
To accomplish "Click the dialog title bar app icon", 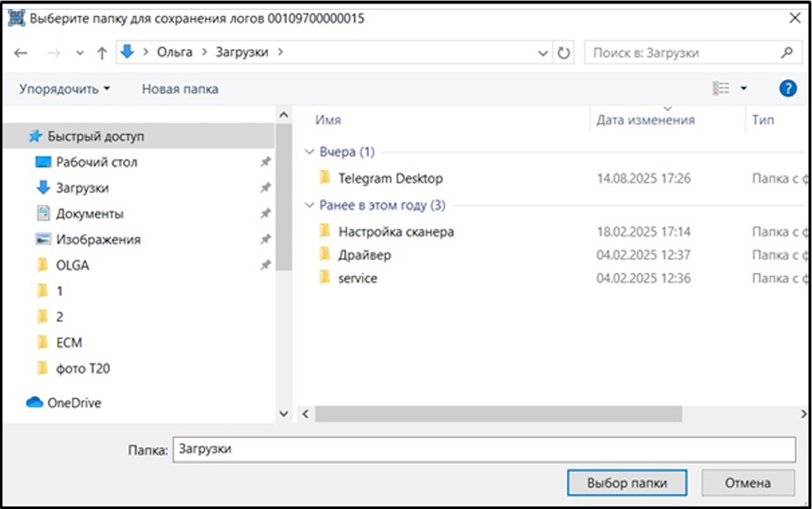I will point(16,19).
